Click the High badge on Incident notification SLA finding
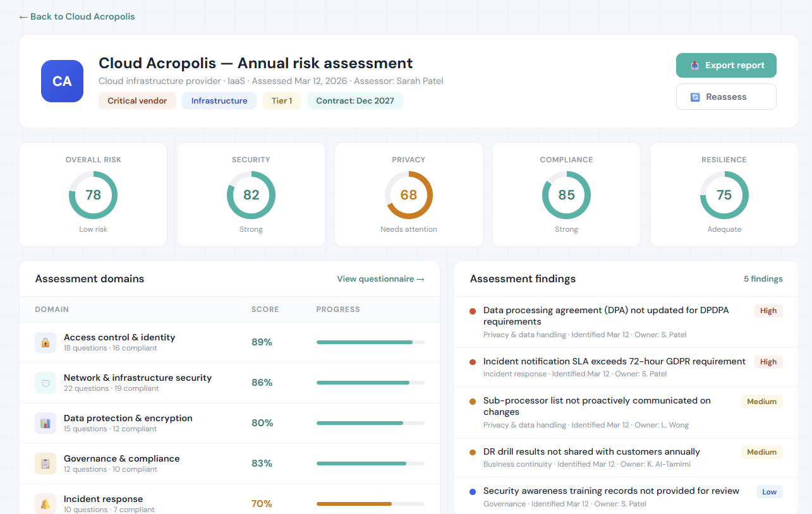Image resolution: width=812 pixels, height=514 pixels. 768,362
